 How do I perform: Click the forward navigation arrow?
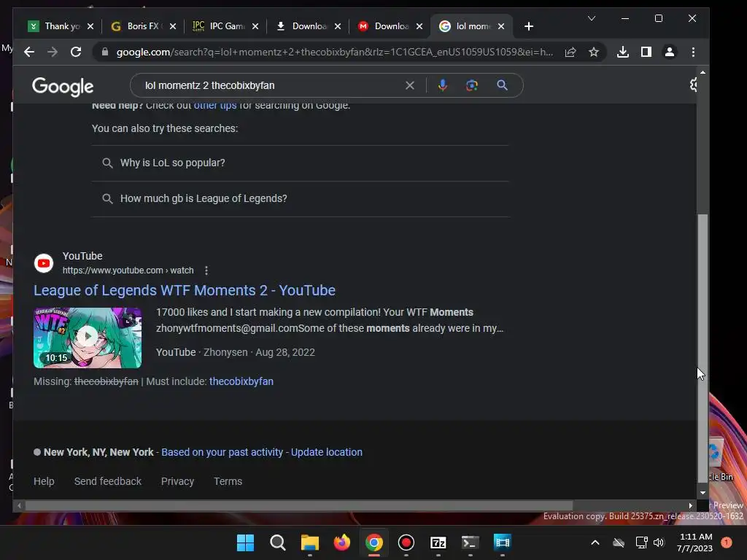[x=53, y=52]
